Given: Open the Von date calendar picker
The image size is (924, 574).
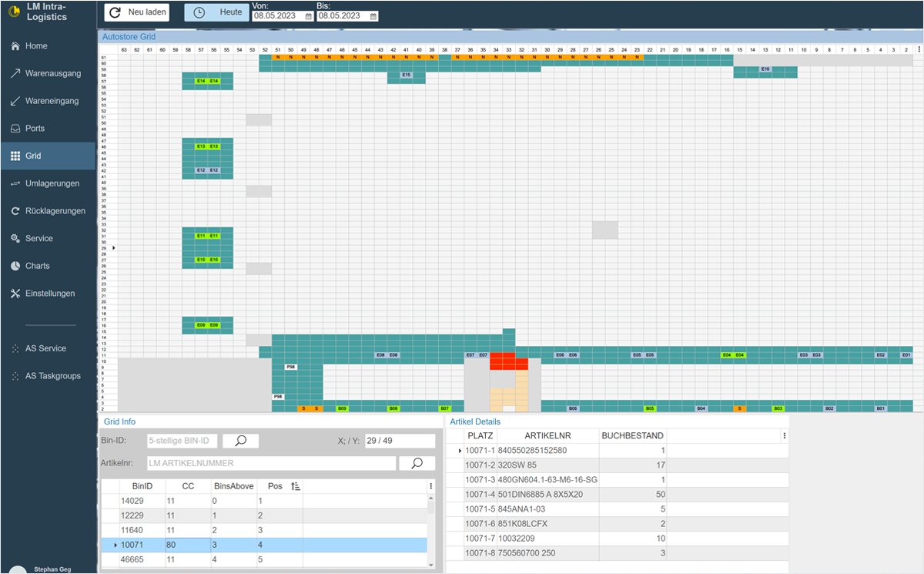Looking at the screenshot, I should coord(309,16).
